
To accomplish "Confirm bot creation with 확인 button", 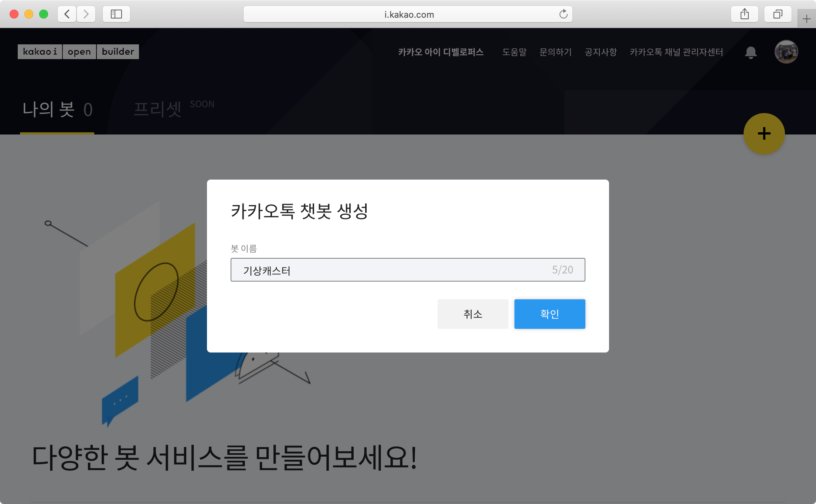I will click(x=550, y=314).
